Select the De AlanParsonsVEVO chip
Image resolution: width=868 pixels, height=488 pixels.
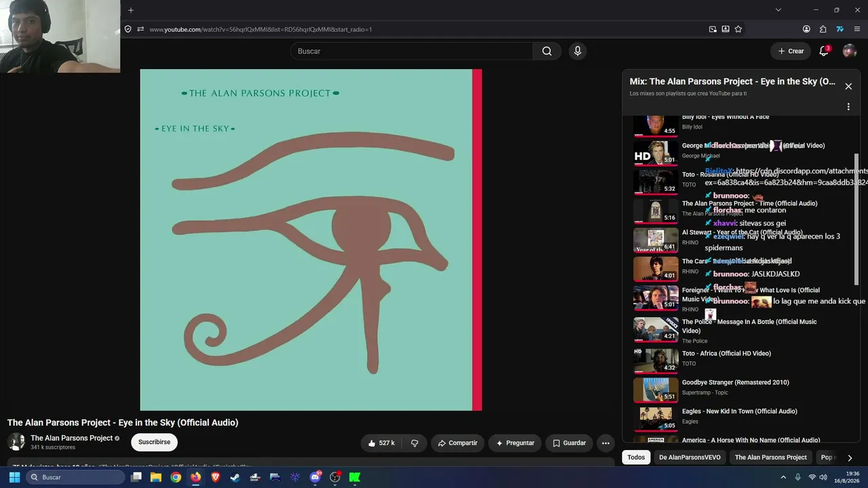point(690,457)
